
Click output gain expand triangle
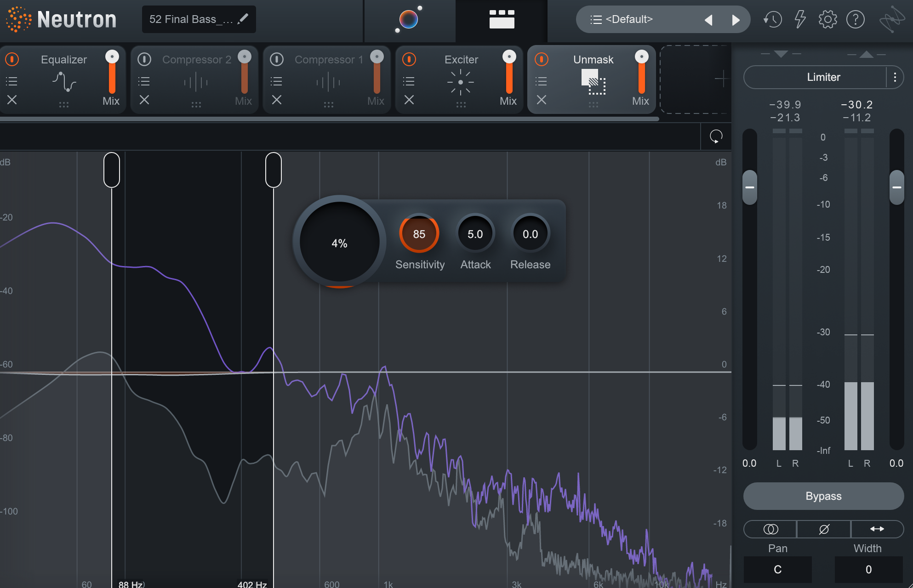[x=867, y=54]
